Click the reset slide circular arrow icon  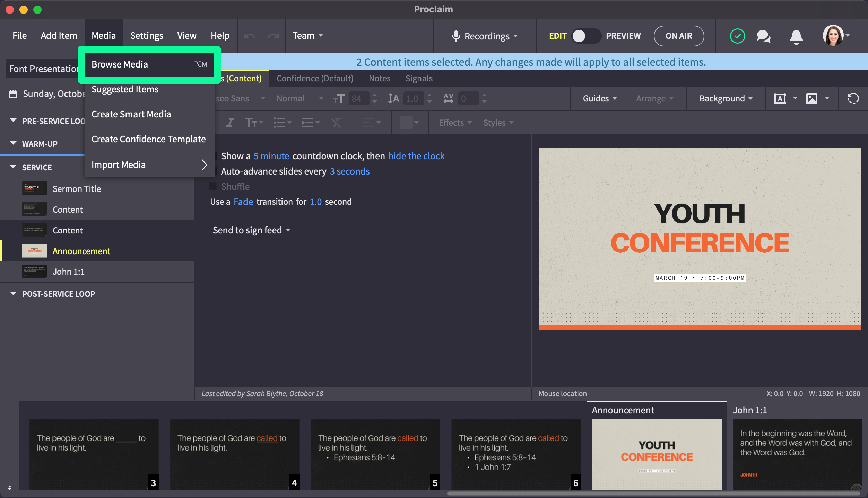[x=853, y=98]
